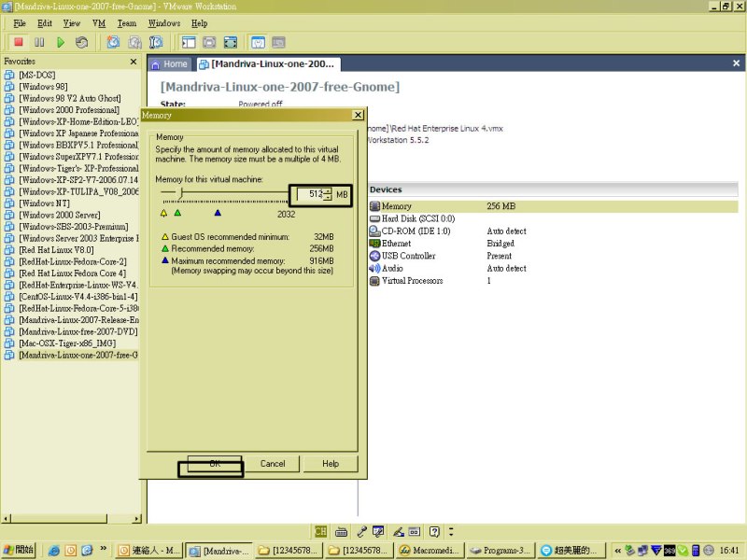Switch to the Home tab
This screenshot has width=747, height=560.
(169, 64)
